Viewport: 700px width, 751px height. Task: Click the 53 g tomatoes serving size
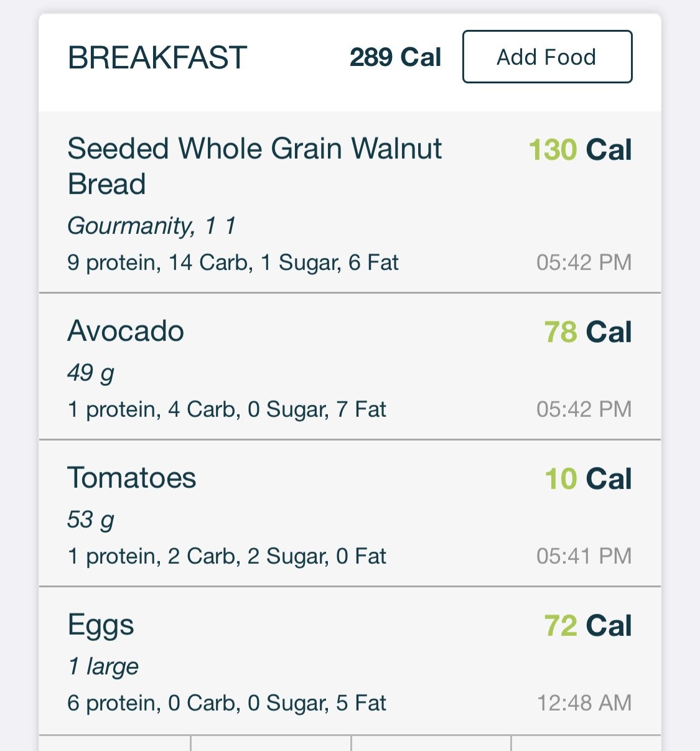pos(91,520)
